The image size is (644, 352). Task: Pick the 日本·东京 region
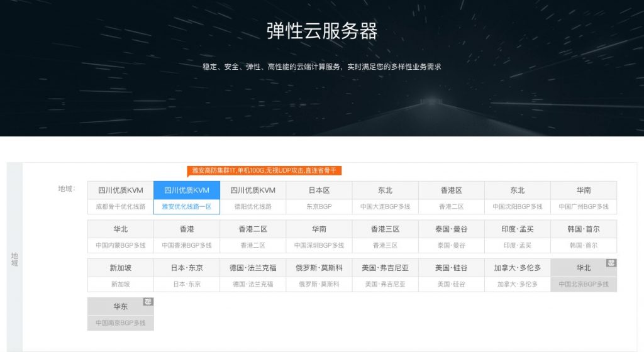187,275
